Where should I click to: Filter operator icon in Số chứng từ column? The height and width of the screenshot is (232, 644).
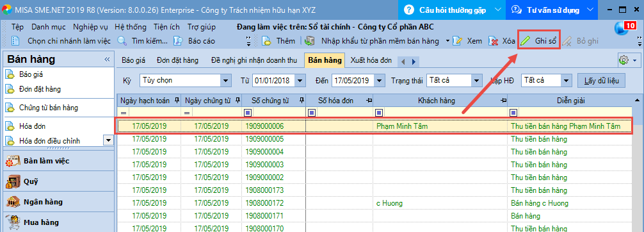[x=247, y=112]
